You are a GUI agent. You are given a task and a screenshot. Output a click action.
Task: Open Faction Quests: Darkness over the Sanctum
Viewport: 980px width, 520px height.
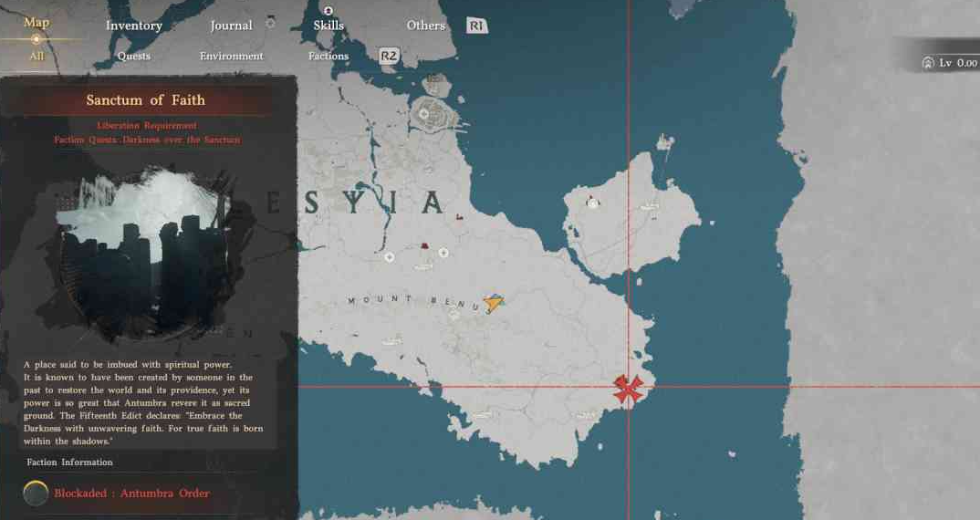[x=147, y=140]
